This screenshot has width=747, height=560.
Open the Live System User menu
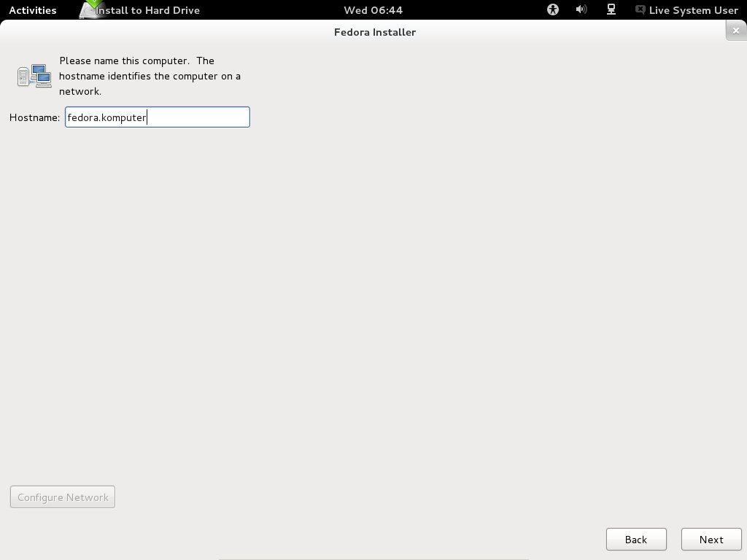click(687, 10)
